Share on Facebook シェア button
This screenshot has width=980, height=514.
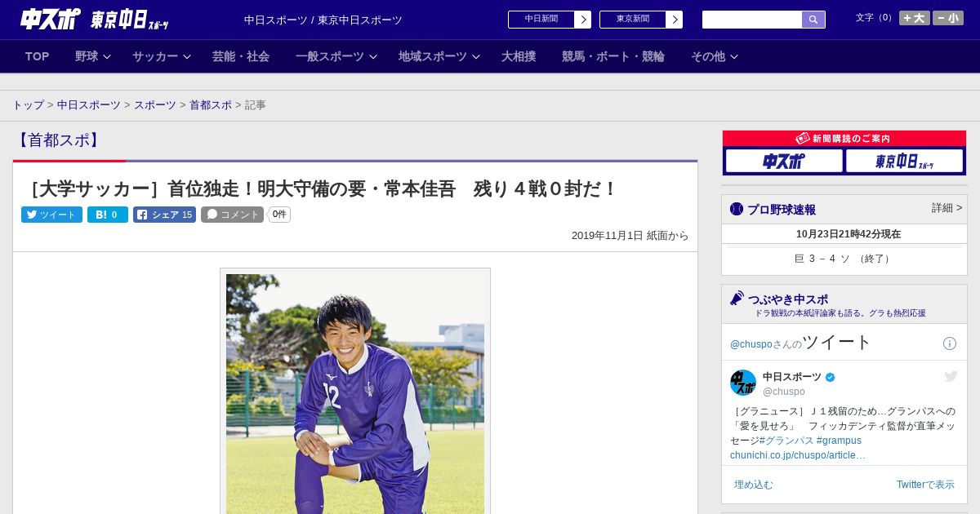point(164,215)
